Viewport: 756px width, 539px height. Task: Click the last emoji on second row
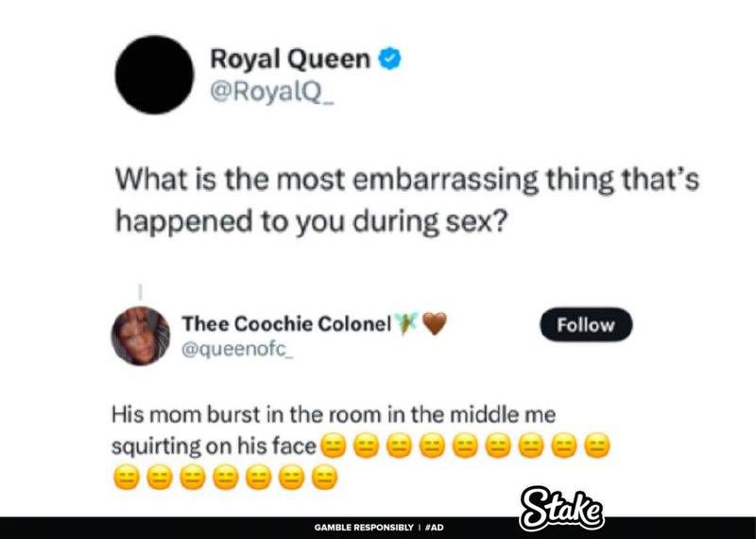[324, 478]
